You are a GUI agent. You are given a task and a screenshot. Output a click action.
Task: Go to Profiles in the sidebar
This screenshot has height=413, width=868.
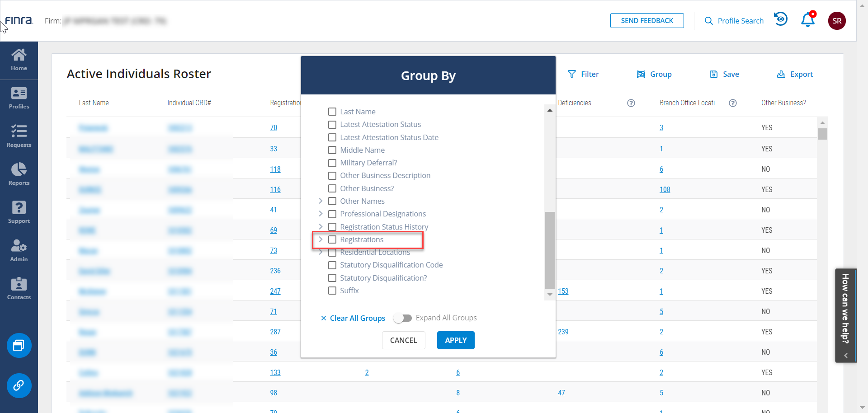pos(19,98)
